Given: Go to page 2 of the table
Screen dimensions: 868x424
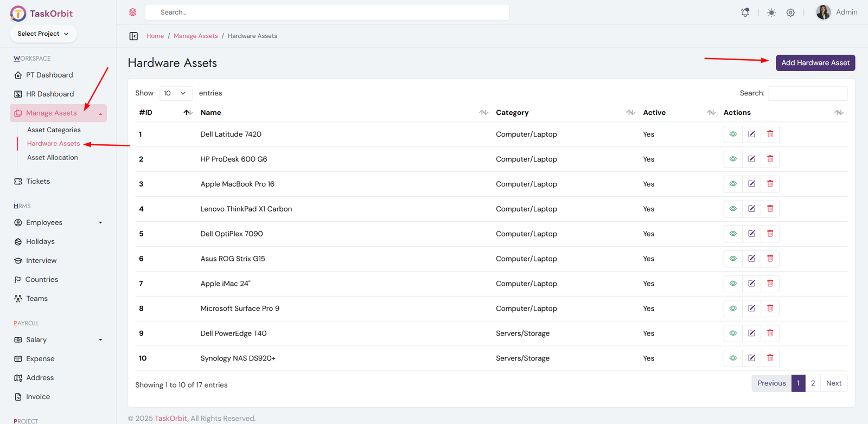Looking at the screenshot, I should click(x=813, y=383).
